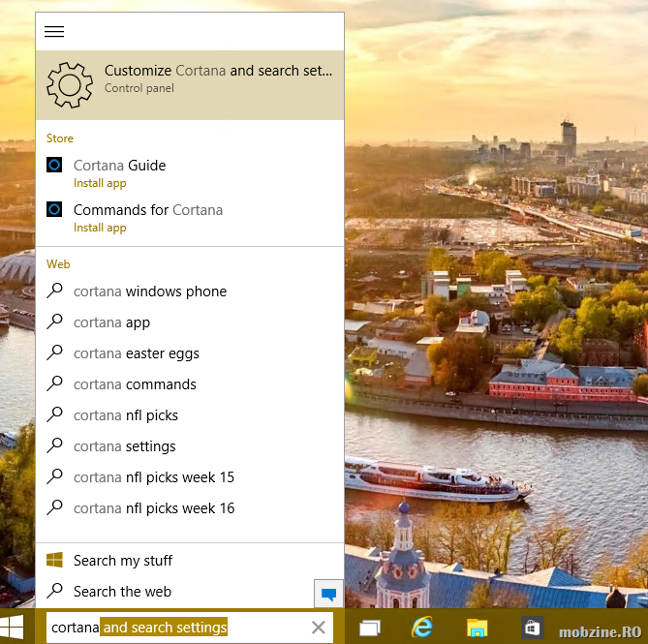Click magnifier icon beside cortana app
Image resolution: width=648 pixels, height=644 pixels.
click(54, 322)
